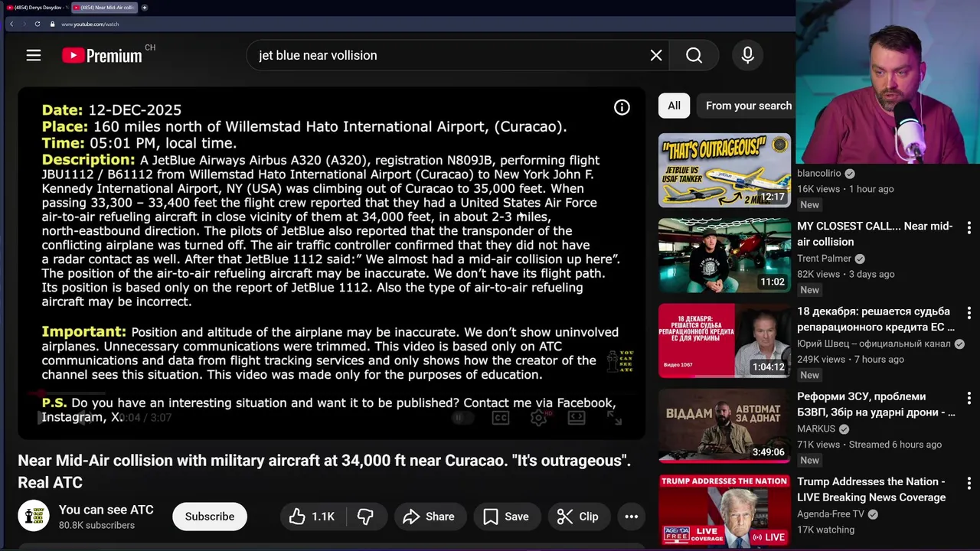The image size is (980, 551).
Task: Dislike the video with thumbs down
Action: point(366,517)
